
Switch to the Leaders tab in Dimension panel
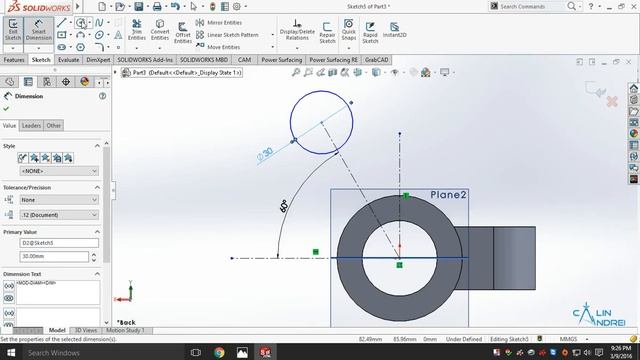point(31,126)
